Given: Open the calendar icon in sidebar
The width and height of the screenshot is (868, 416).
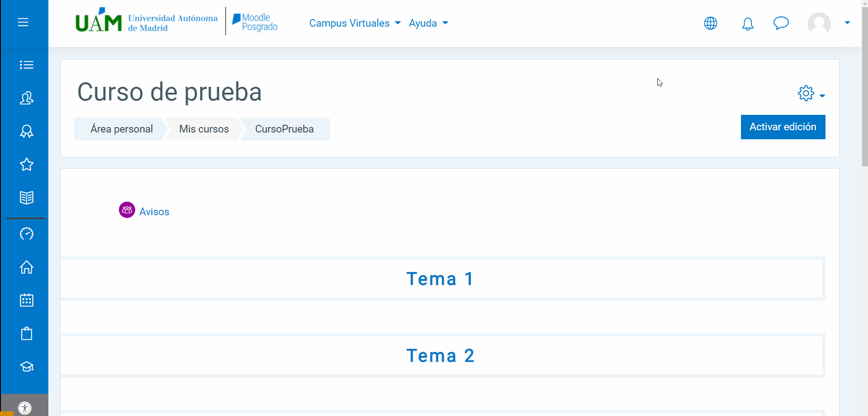Looking at the screenshot, I should click(27, 300).
